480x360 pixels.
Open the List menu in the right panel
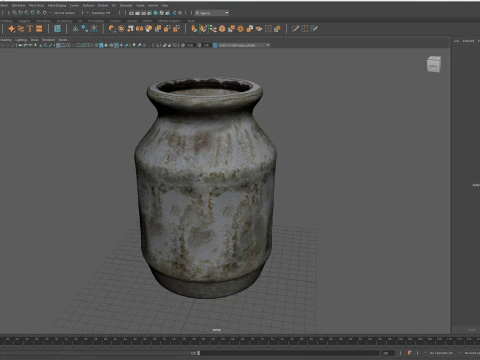point(456,41)
